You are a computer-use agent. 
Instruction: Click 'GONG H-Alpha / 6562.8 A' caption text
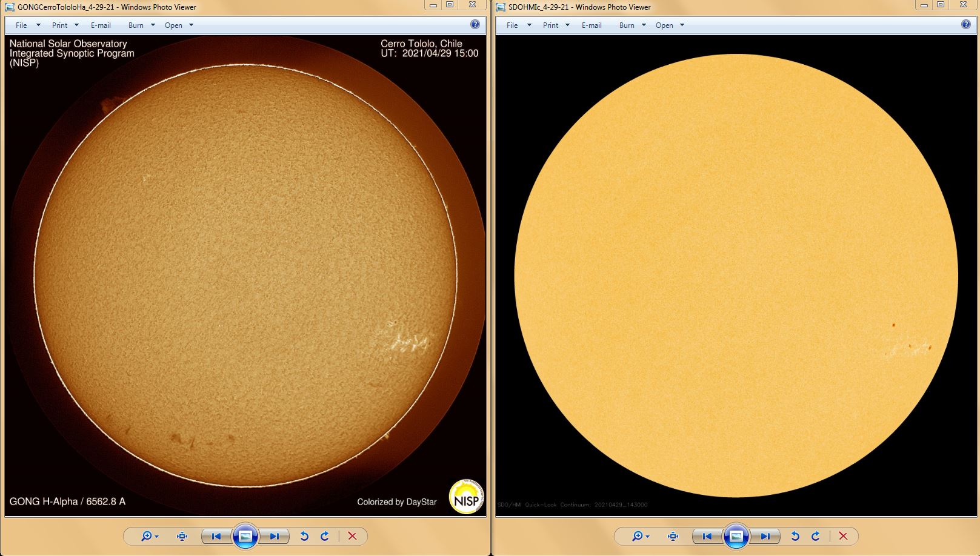(67, 501)
